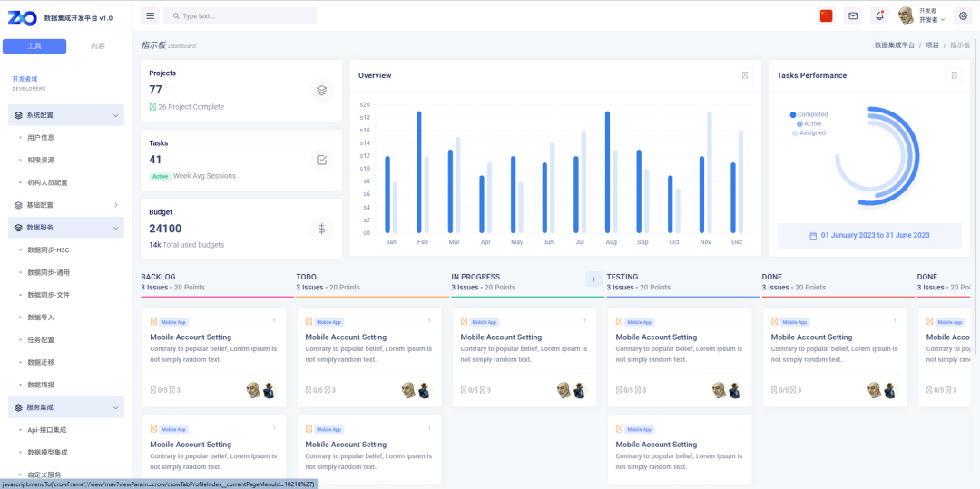Toggle Completed legend in Tasks Performance
980x489 pixels.
tap(808, 114)
